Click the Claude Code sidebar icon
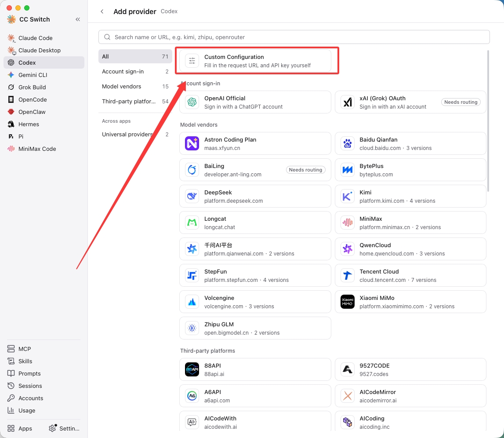Viewport: 504px width, 438px height. tap(11, 38)
